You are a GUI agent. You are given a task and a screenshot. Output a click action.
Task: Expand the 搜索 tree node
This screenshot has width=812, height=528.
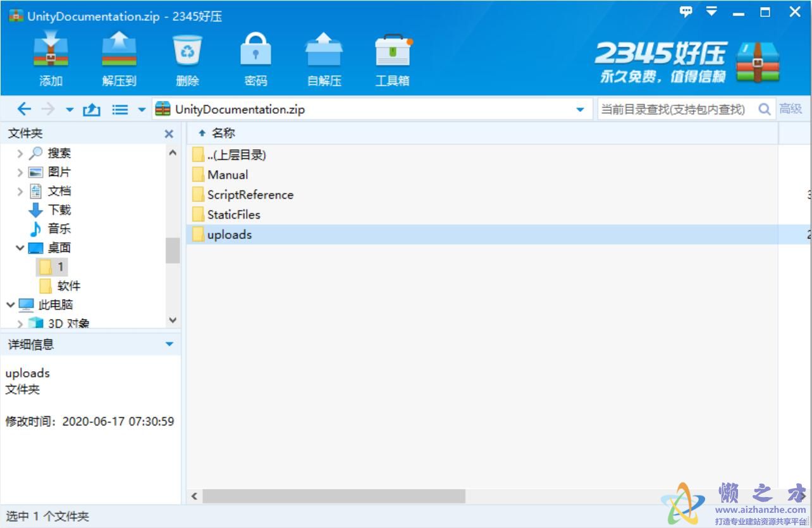(20, 153)
